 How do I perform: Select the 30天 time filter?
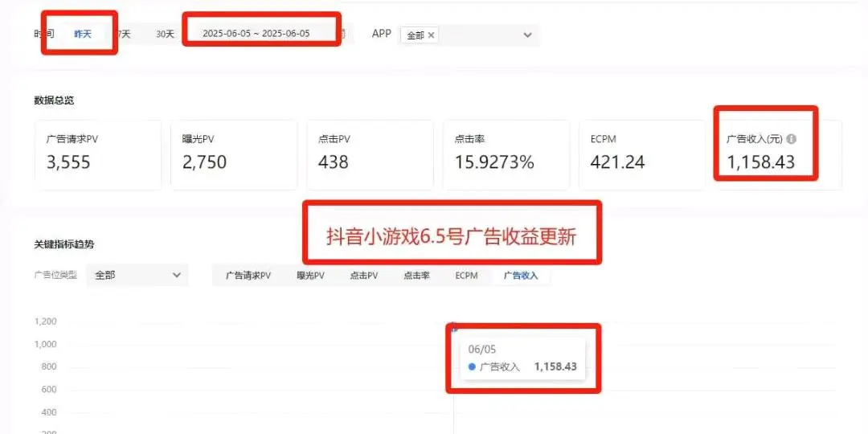(x=165, y=34)
